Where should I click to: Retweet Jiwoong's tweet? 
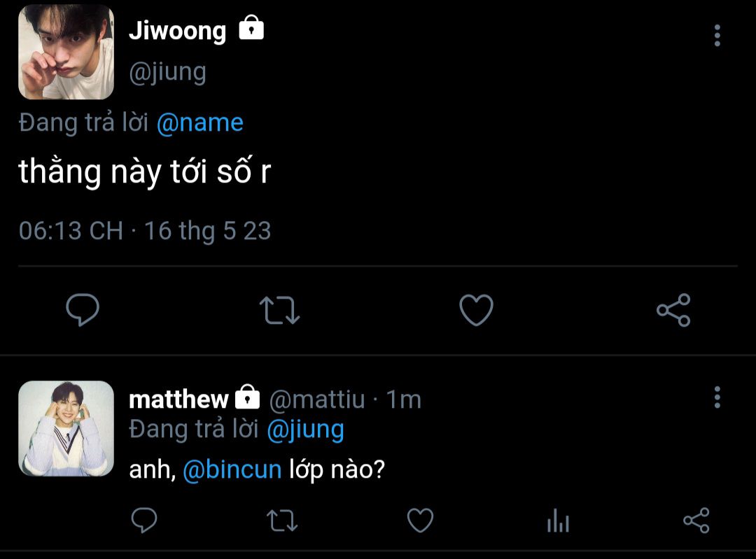pos(279,310)
